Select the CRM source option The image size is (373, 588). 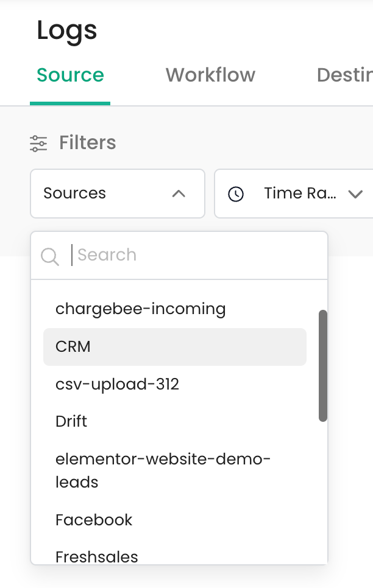pyautogui.click(x=175, y=347)
